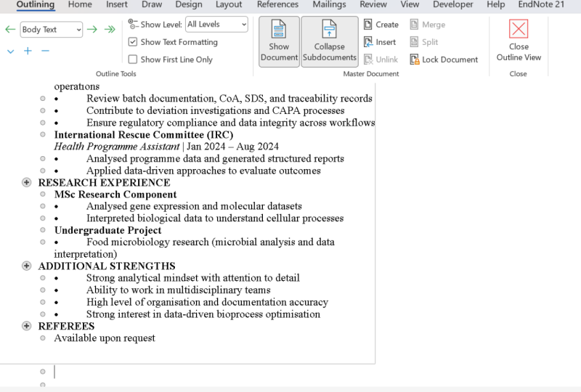Click 'Ability to work in multidisciplinary teams'
Screen dimensions: 581x392
[179, 290]
